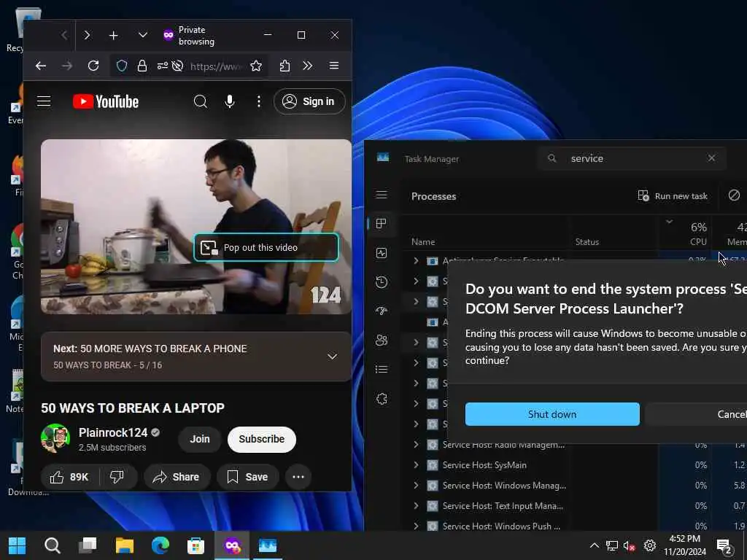Screen dimensions: 747x560
Task: Open the site permissions icon in the address bar
Action: (x=163, y=66)
